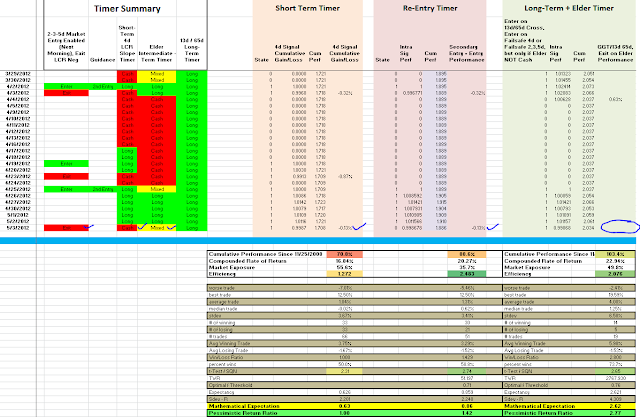
Task: Select the yellow t-Test SQN value 2.31
Action: (x=344, y=371)
